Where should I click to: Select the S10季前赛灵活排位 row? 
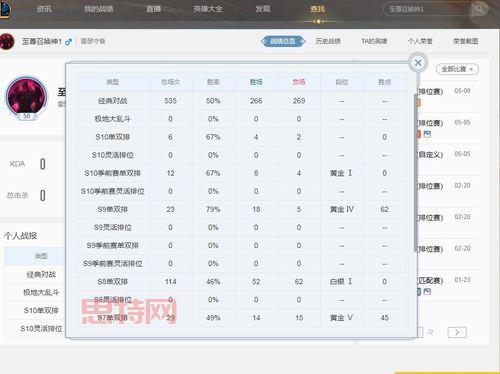[x=242, y=191]
